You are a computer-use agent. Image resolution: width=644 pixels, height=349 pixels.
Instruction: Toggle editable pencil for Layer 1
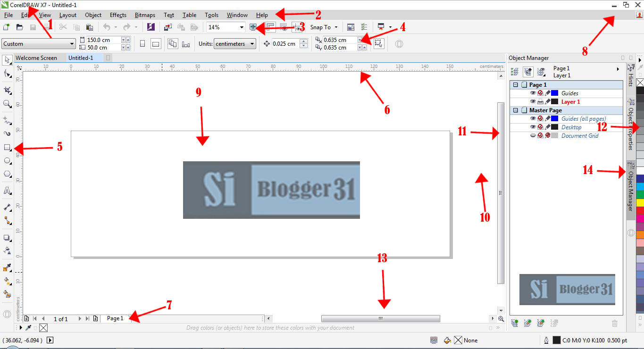pyautogui.click(x=548, y=102)
